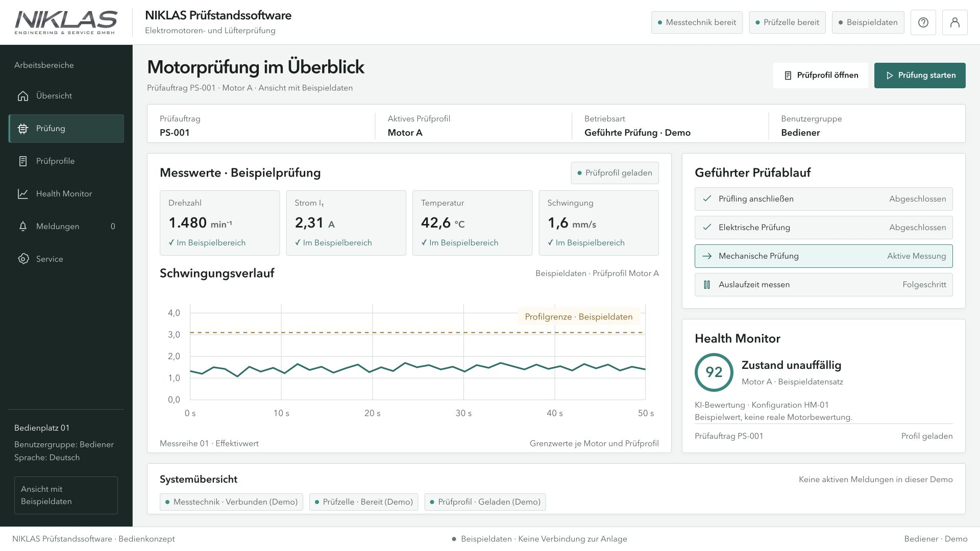Click the home icon beside Übersicht
The height and width of the screenshot is (551, 980).
(x=23, y=96)
